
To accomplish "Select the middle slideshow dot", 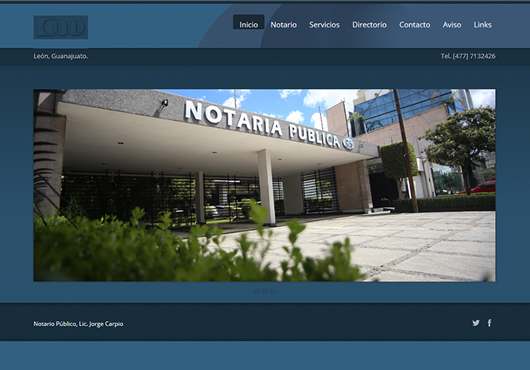I will pos(264,291).
